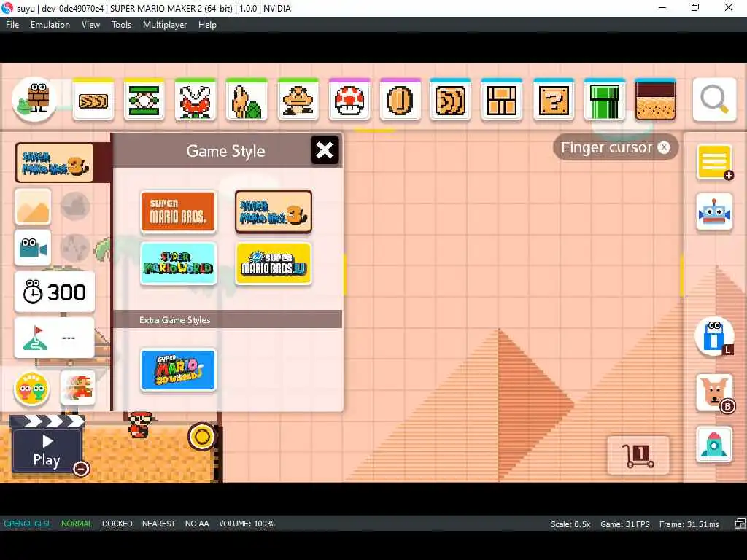
Task: Click the greyed icon beside camera
Action: pyautogui.click(x=75, y=248)
